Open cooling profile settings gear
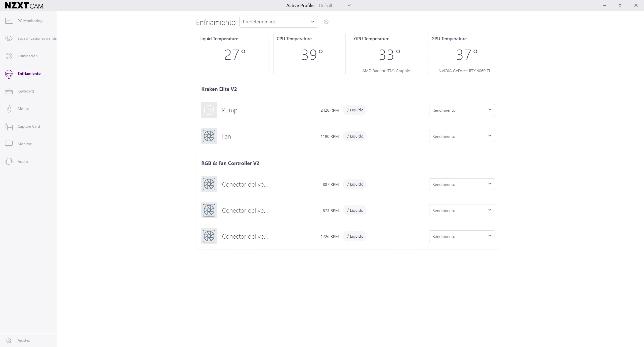The image size is (644, 347). pyautogui.click(x=326, y=22)
